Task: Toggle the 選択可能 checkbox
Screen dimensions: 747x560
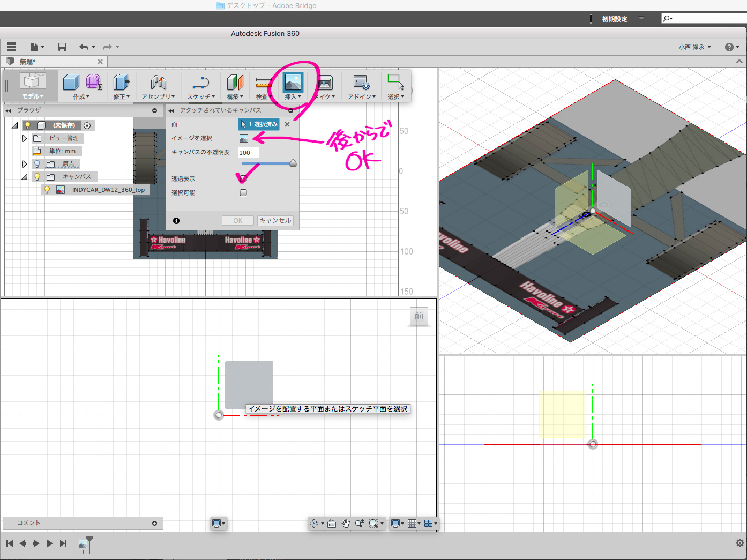Action: [x=243, y=193]
